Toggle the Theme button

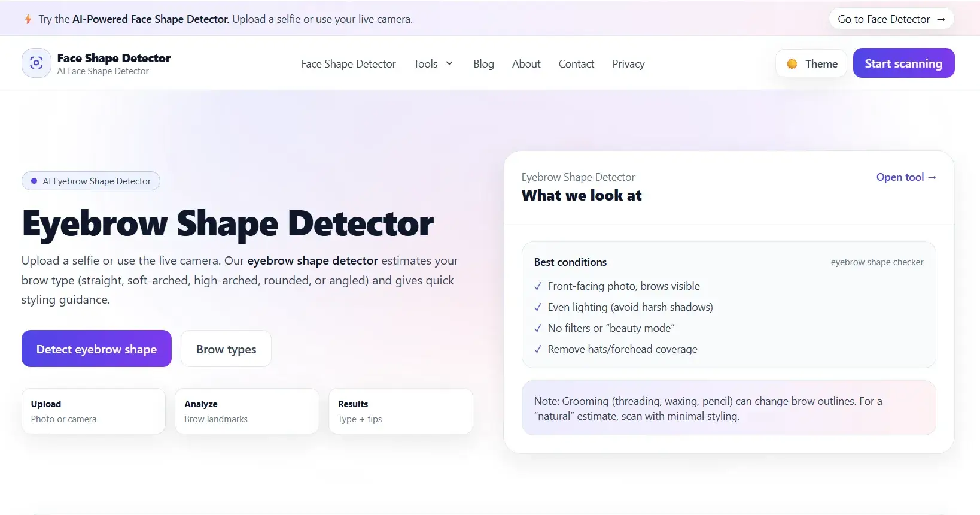click(x=811, y=63)
